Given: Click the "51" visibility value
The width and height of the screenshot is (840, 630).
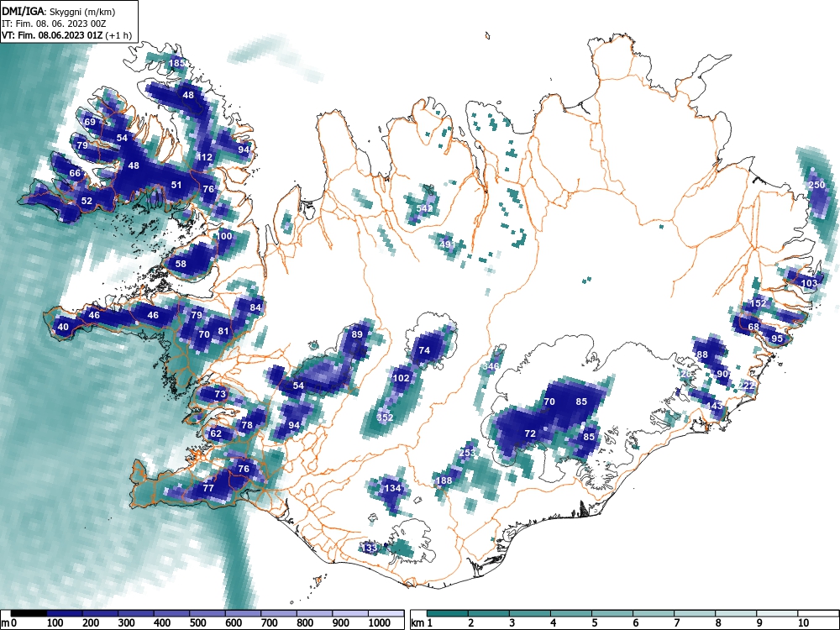Looking at the screenshot, I should pyautogui.click(x=176, y=185).
